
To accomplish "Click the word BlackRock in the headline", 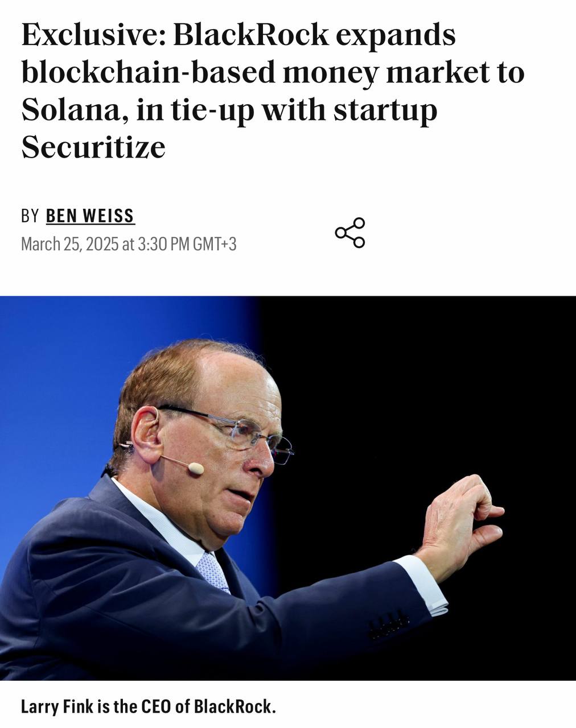I will [251, 35].
